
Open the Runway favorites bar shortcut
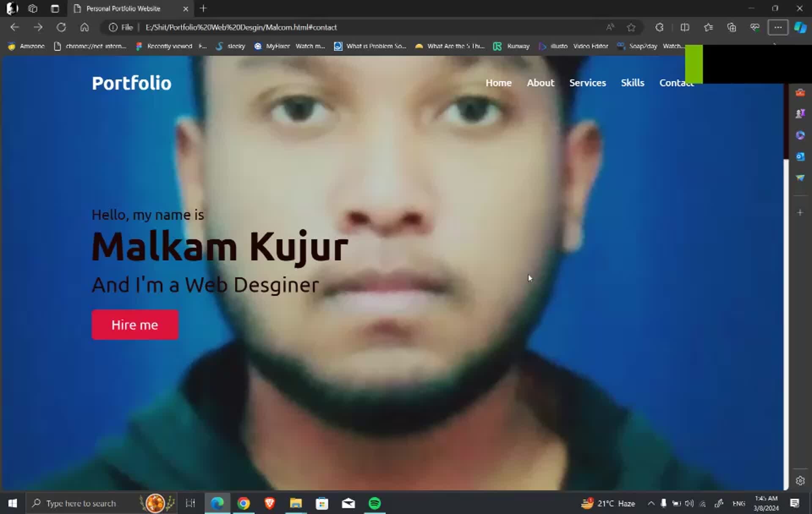coord(511,46)
